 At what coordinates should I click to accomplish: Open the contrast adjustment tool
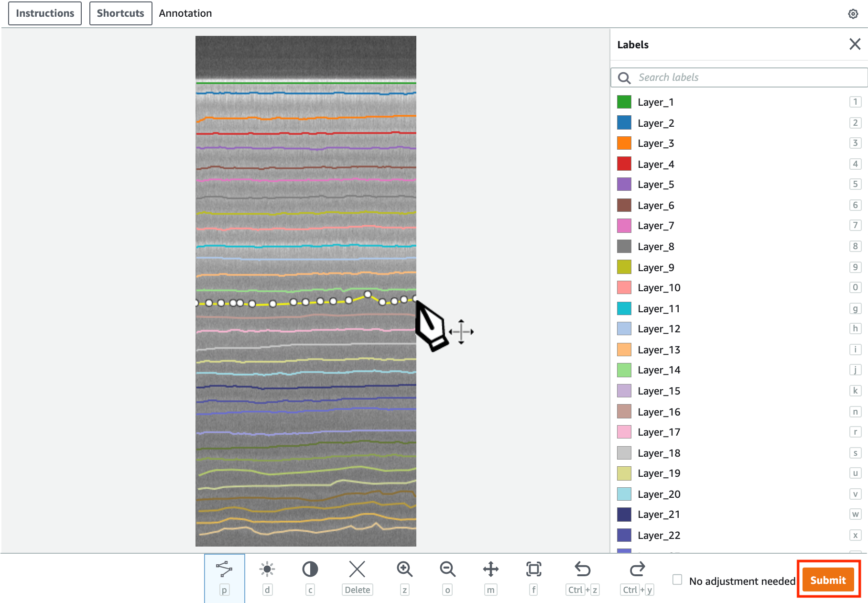tap(310, 569)
